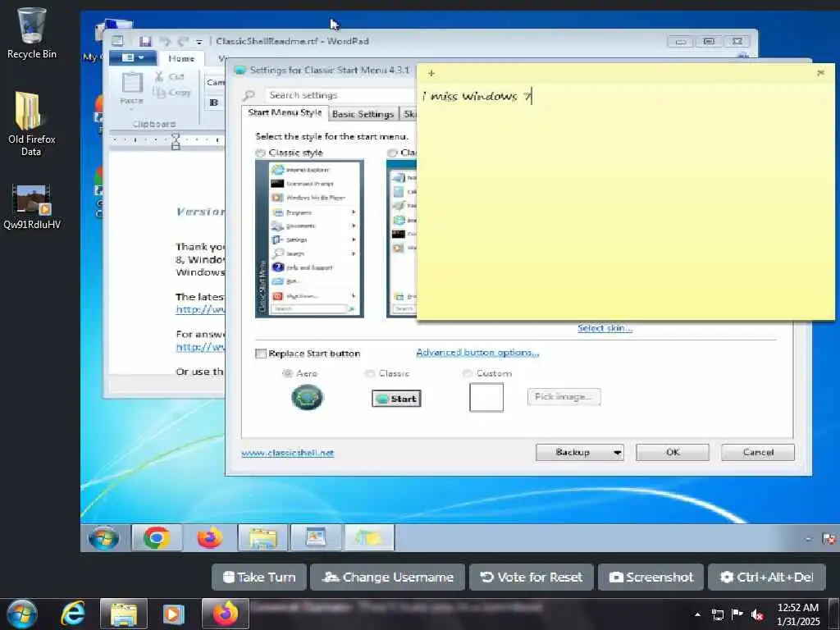840x630 pixels.
Task: Click Copy in the WordPad clipboard group
Action: pyautogui.click(x=172, y=93)
